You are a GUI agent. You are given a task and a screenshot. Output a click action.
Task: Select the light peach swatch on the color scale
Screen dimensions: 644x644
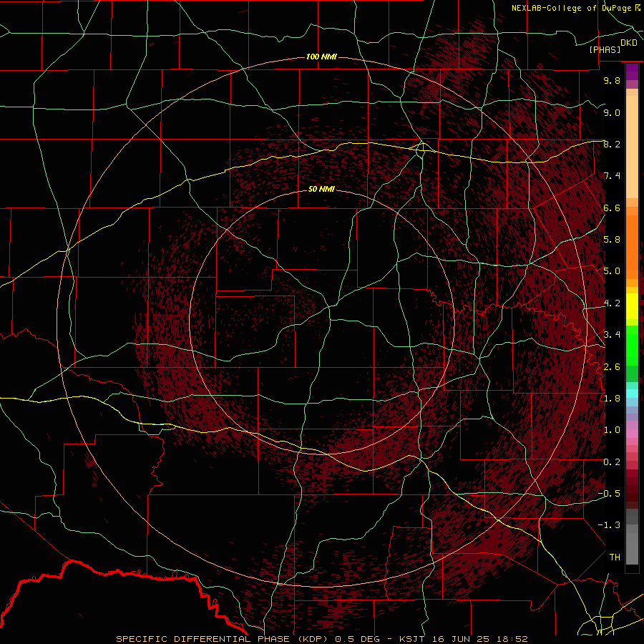click(632, 148)
